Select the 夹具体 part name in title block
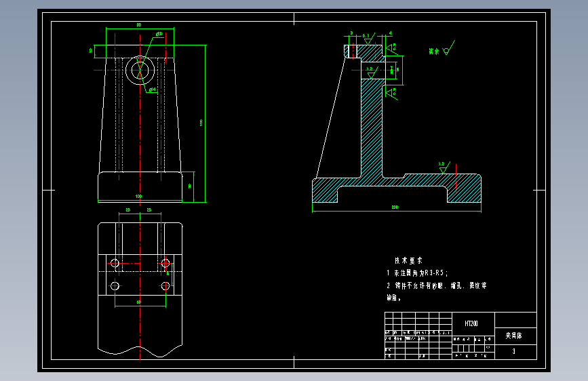588x381 pixels. (x=513, y=336)
